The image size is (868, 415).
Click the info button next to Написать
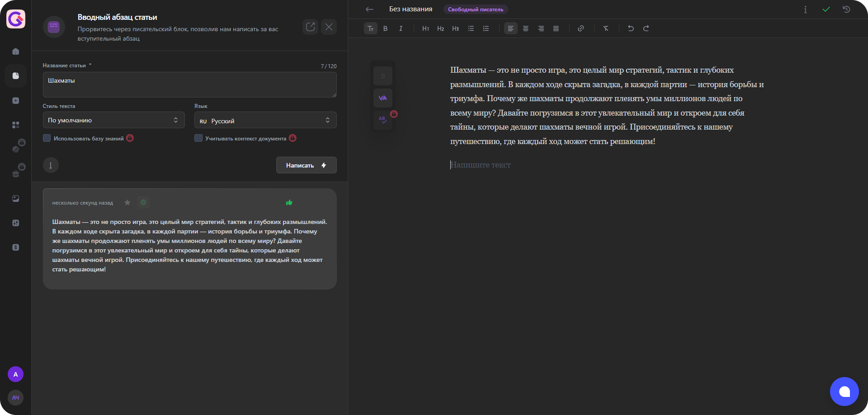pos(51,165)
